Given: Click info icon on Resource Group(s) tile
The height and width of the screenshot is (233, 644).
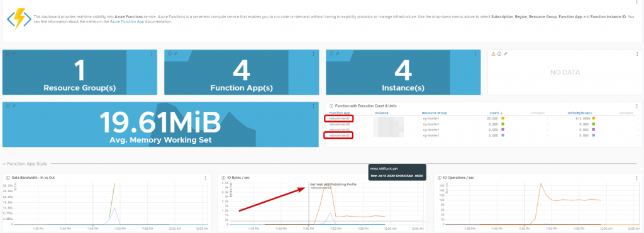Looking at the screenshot, I should (x=8, y=54).
